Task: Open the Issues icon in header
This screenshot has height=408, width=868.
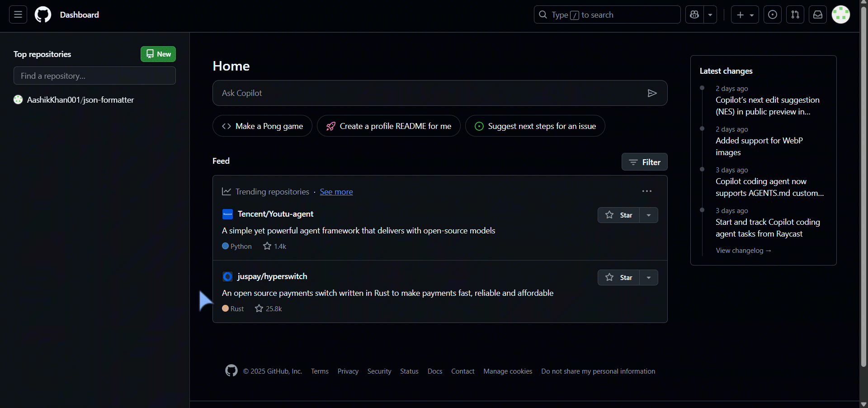Action: pos(773,15)
